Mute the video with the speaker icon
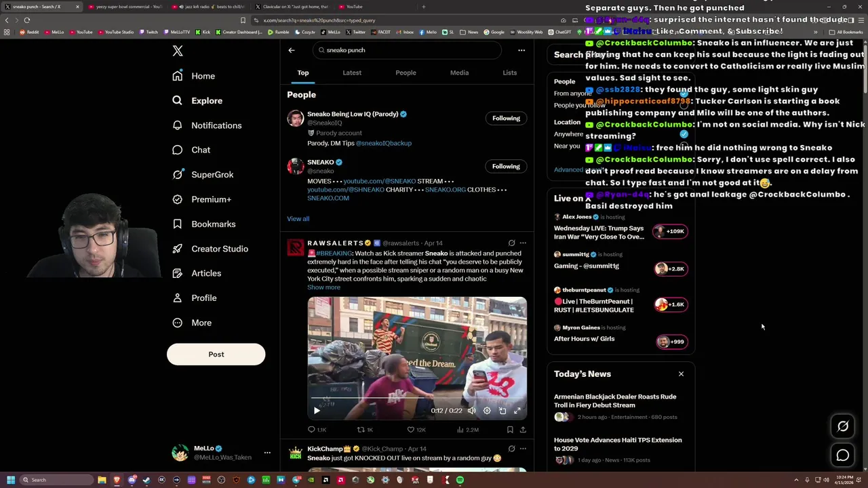Screen dimensions: 868x488 (x=472, y=410)
